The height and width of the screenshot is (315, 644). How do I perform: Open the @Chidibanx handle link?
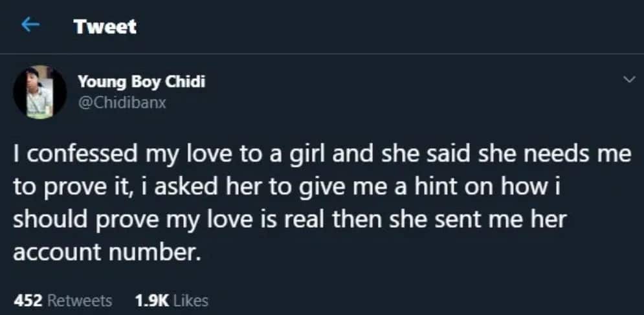[122, 102]
